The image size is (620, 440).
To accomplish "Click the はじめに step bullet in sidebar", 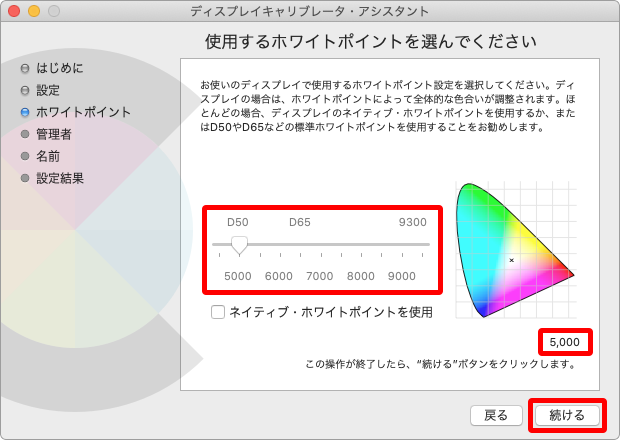I will [25, 68].
